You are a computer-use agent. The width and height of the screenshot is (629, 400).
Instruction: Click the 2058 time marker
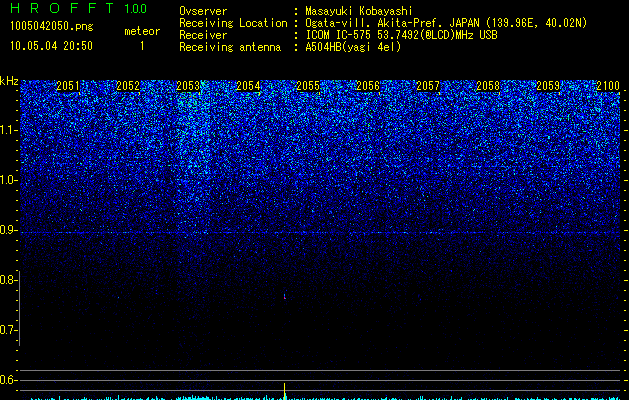488,86
